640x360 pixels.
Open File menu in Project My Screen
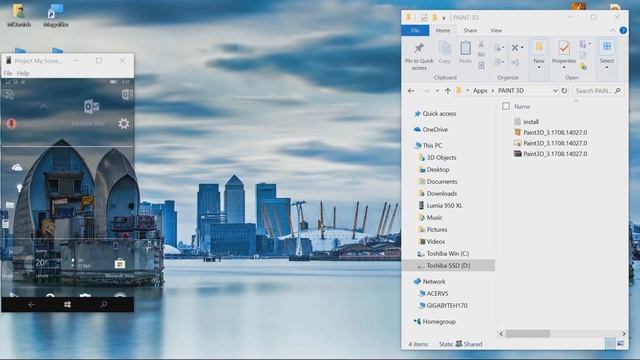8,73
